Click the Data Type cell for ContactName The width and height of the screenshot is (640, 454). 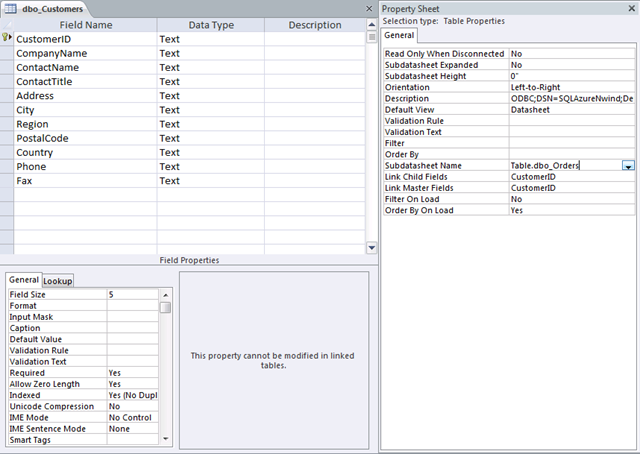tap(210, 67)
